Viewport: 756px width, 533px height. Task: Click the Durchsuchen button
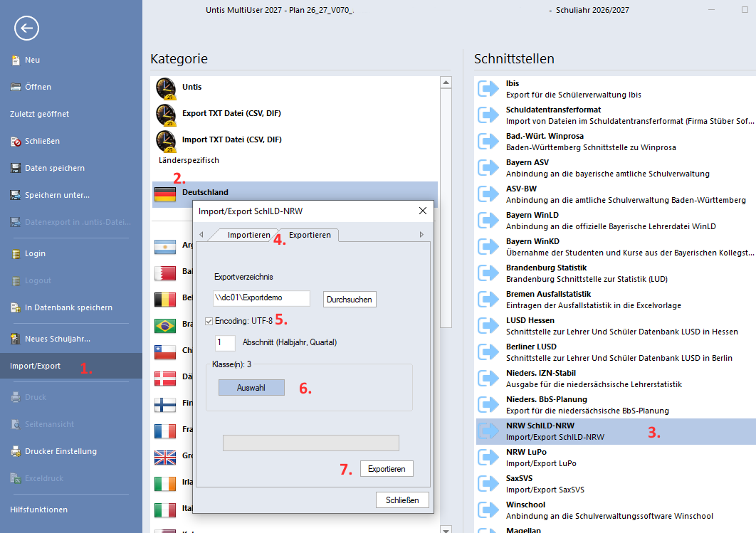coord(350,300)
